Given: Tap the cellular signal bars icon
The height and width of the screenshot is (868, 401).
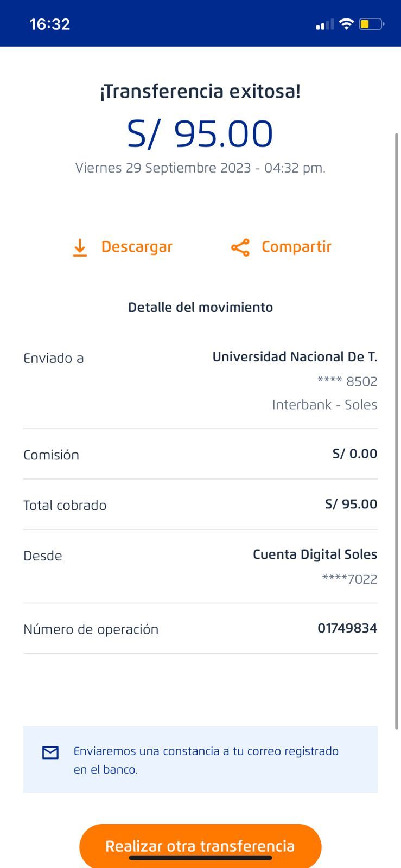Looking at the screenshot, I should click(x=324, y=24).
